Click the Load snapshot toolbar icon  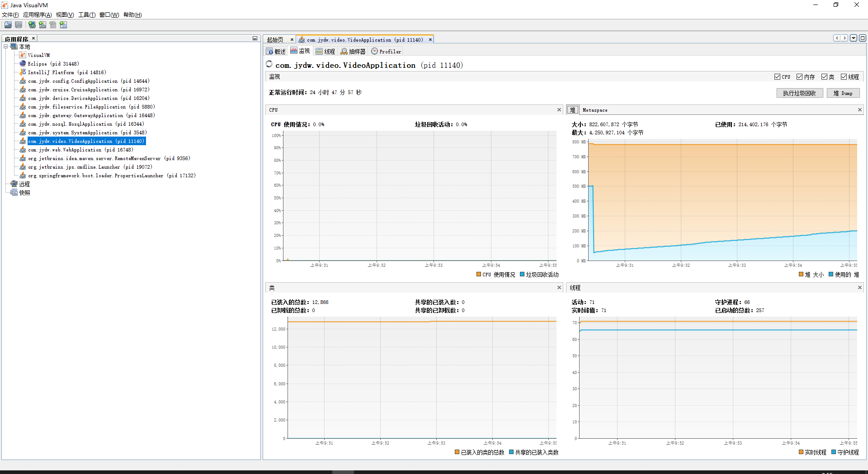pos(8,25)
